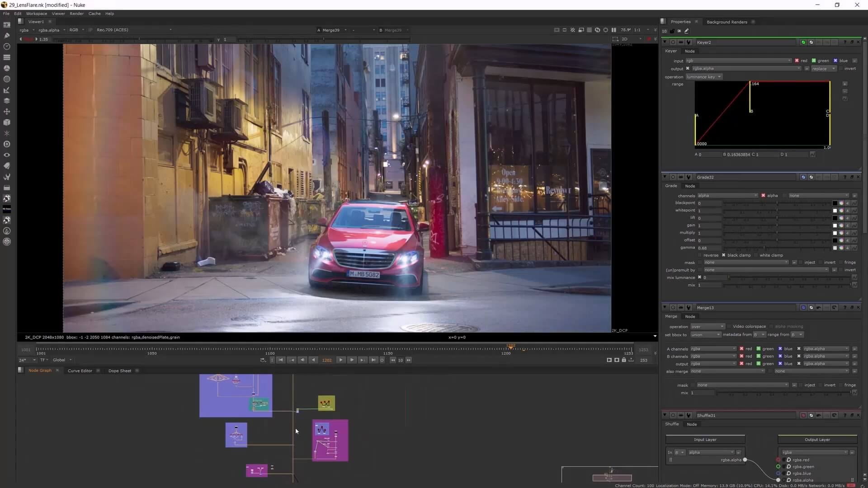Adjust the Grade32 gamma slider

click(x=777, y=248)
